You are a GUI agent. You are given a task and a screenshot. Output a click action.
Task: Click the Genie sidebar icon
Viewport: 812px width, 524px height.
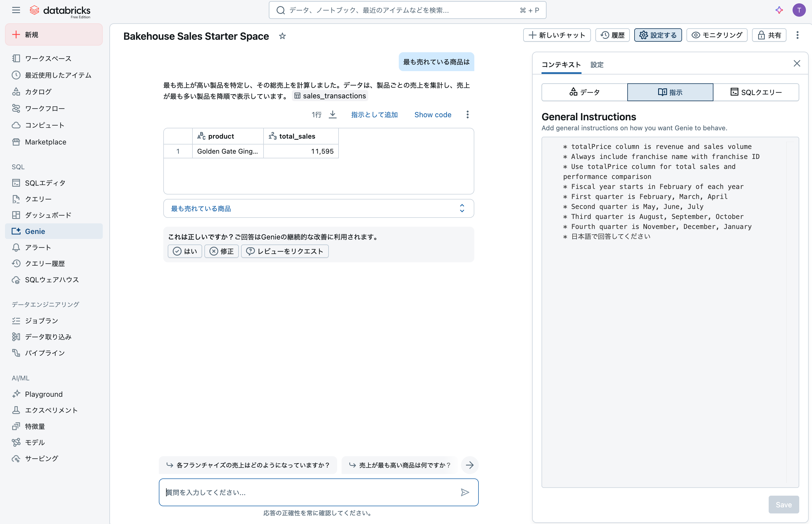click(16, 231)
